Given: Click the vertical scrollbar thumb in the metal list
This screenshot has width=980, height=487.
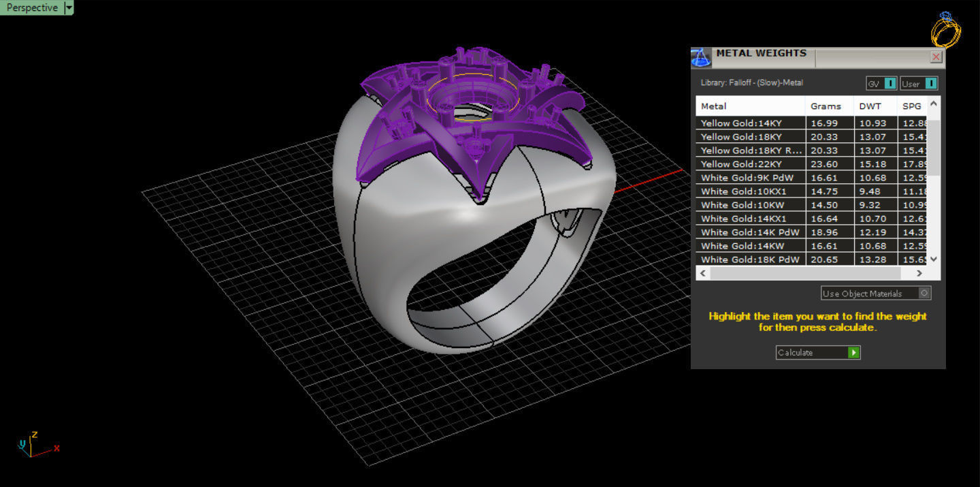Looking at the screenshot, I should 934,148.
